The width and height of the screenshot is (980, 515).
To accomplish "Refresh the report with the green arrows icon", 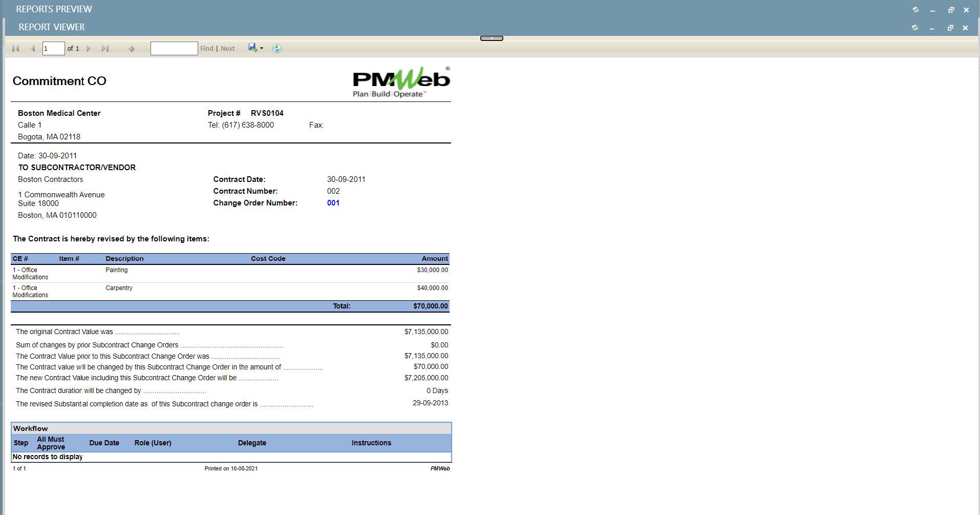I will [x=277, y=49].
